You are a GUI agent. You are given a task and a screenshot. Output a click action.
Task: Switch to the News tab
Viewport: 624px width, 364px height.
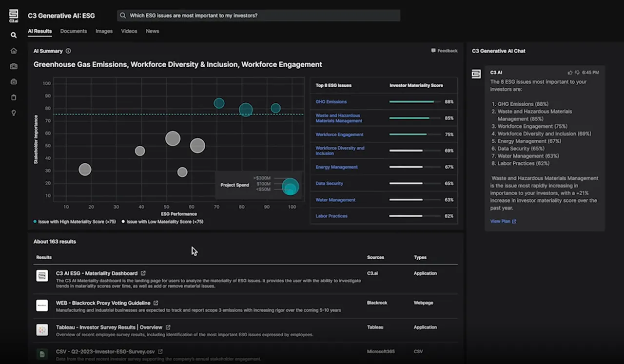point(153,31)
